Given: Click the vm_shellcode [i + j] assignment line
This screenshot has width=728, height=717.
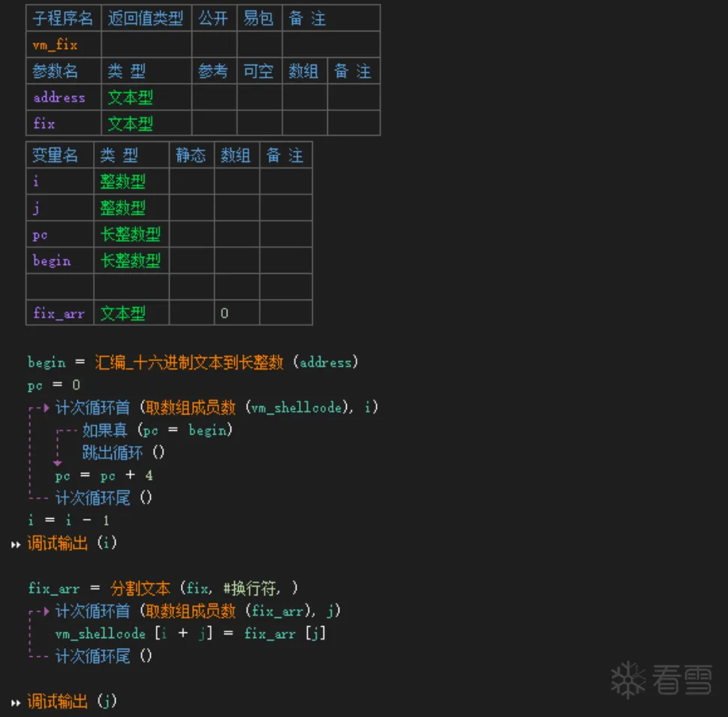Looking at the screenshot, I should pyautogui.click(x=191, y=634).
